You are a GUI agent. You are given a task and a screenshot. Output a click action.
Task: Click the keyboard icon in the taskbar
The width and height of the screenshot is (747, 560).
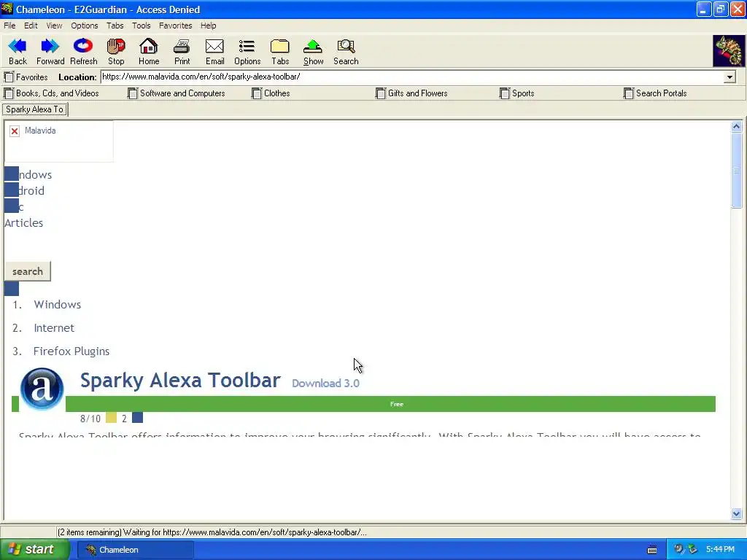click(x=652, y=550)
